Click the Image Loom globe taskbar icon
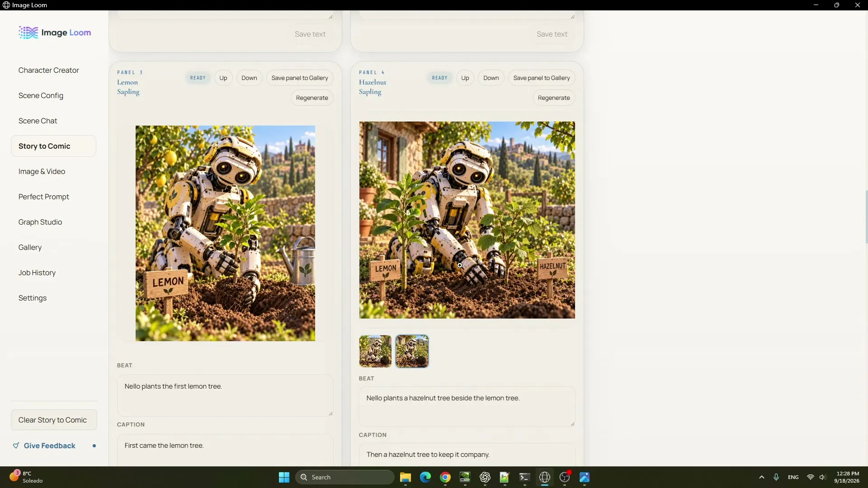868x488 pixels. click(545, 477)
